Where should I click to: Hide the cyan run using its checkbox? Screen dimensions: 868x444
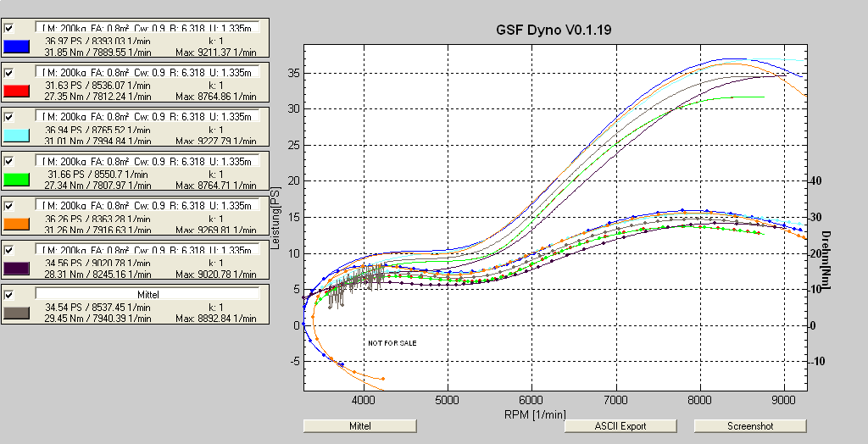(9, 116)
